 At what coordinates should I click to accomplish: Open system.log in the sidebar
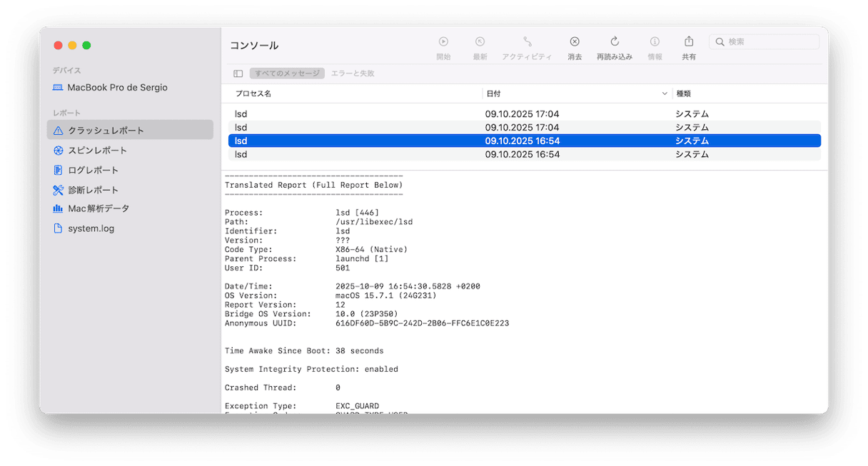coord(91,229)
